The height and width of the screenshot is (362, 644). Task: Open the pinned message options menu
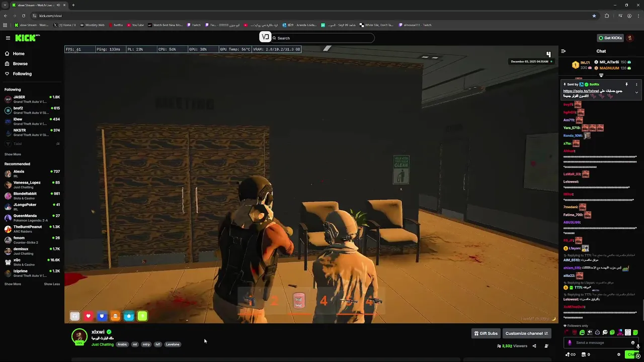[x=636, y=84]
